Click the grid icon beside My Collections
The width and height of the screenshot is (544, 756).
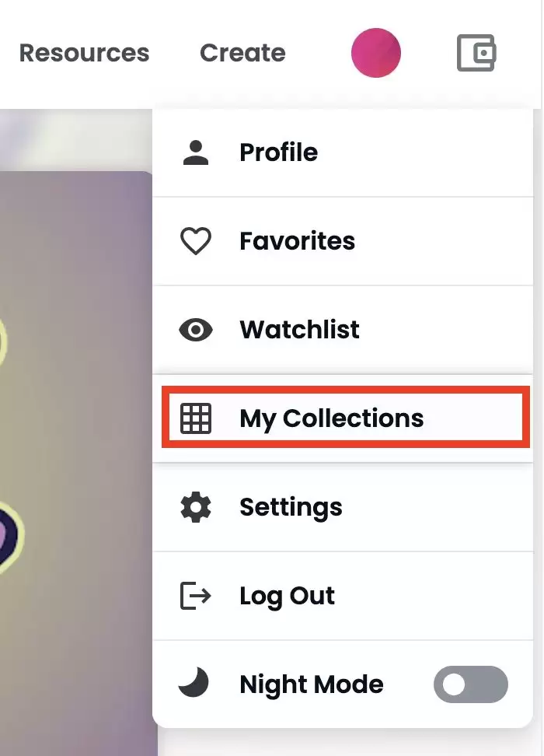click(196, 418)
